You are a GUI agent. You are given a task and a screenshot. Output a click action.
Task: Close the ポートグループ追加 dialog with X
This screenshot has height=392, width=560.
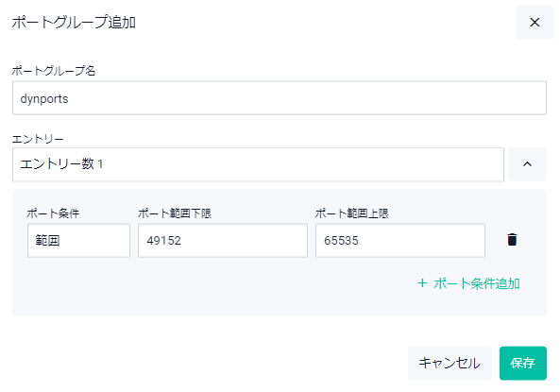pos(535,22)
